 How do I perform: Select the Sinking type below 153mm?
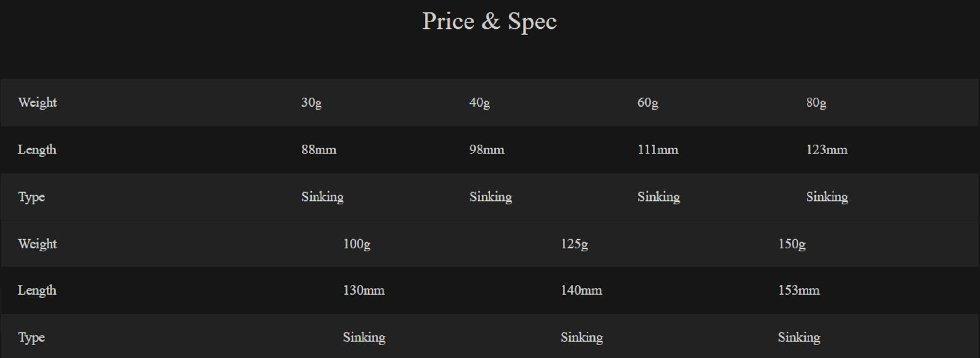click(799, 337)
